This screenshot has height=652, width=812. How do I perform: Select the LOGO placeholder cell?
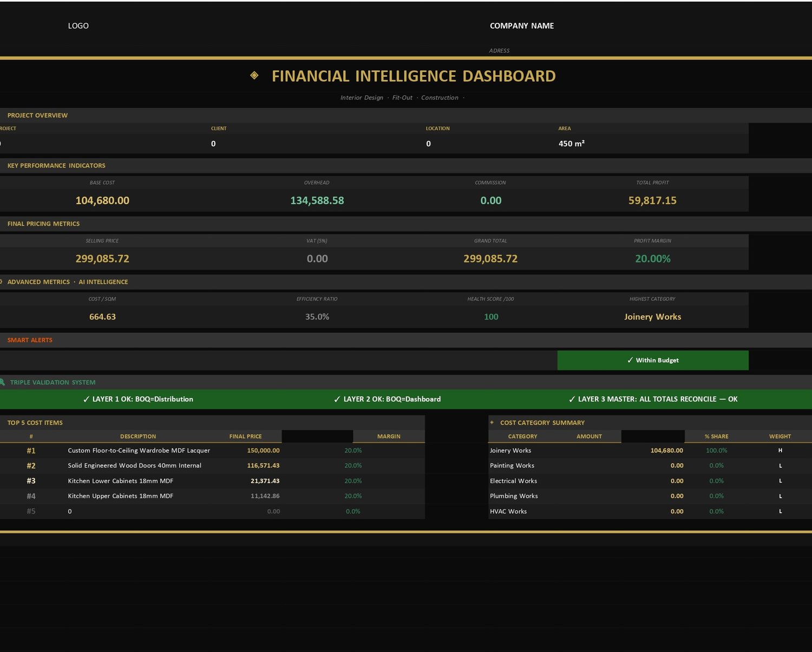78,26
